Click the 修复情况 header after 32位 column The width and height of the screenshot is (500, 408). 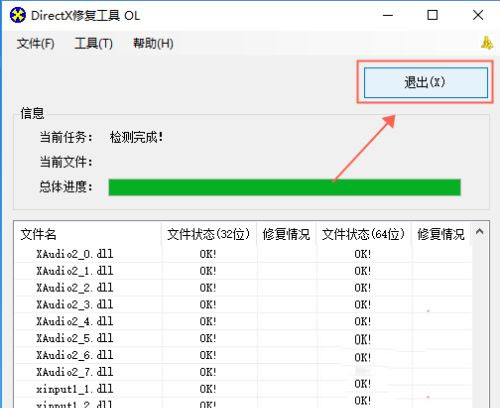(x=286, y=234)
